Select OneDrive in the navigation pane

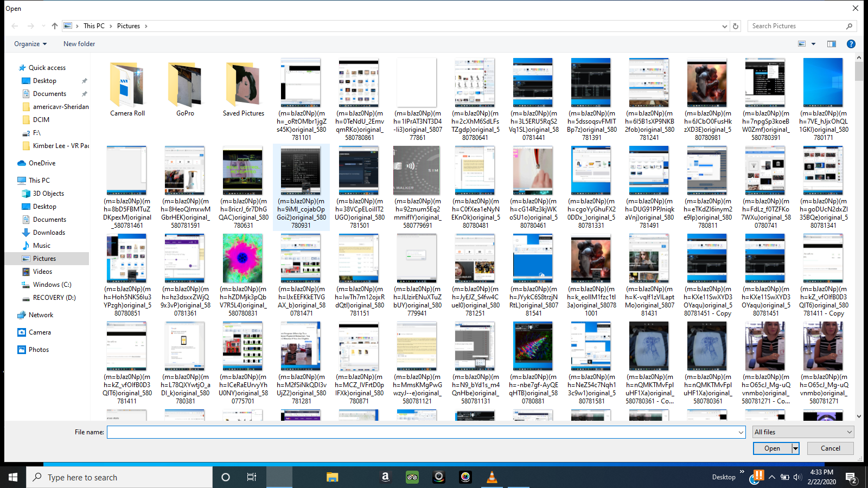pos(42,163)
